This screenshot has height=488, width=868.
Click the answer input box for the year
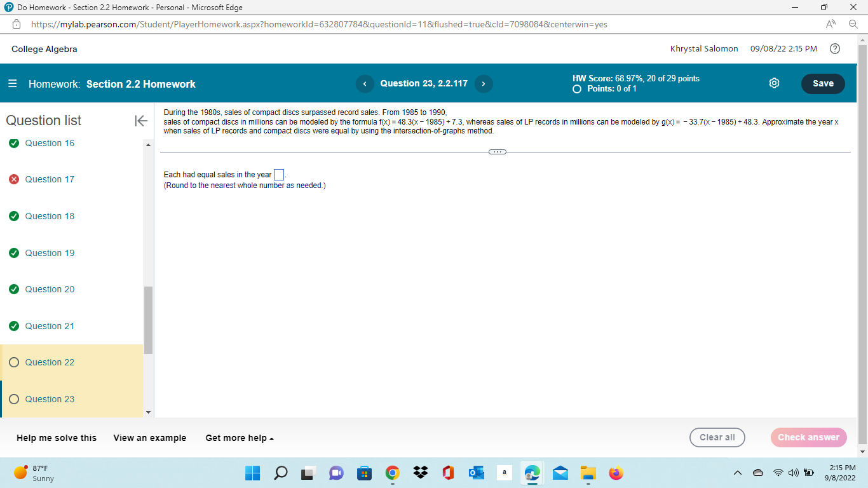(278, 173)
